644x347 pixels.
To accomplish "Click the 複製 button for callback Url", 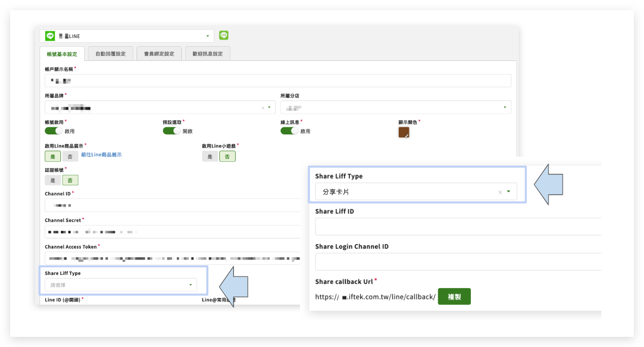I will click(x=454, y=297).
